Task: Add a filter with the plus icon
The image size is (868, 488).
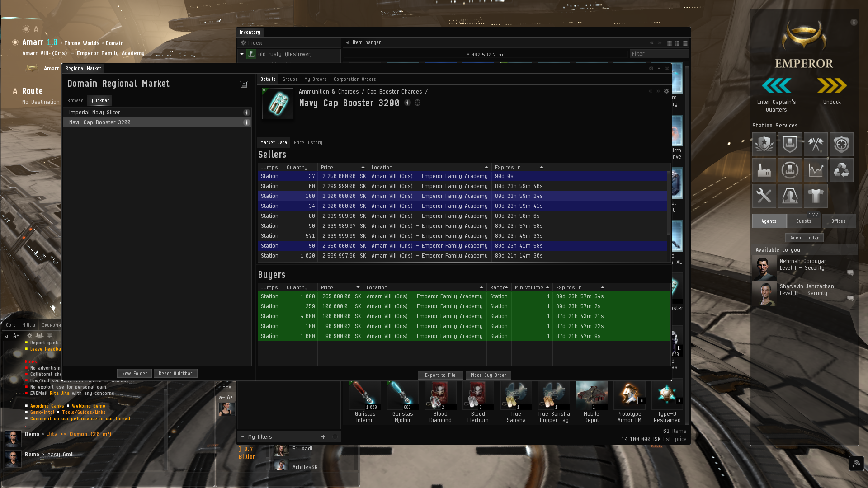Action: [323, 436]
